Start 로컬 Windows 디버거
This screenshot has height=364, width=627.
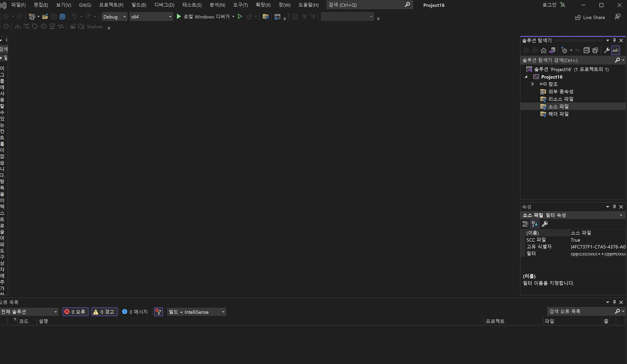[203, 17]
